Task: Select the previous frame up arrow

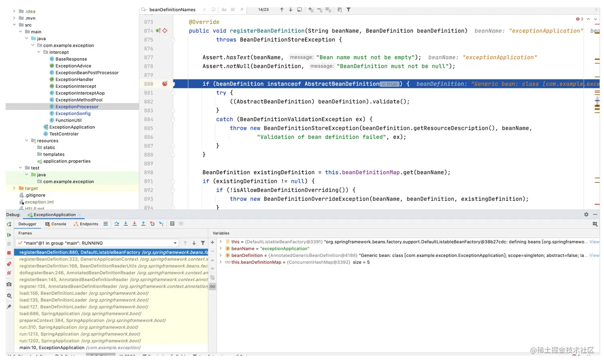Action: (x=185, y=243)
